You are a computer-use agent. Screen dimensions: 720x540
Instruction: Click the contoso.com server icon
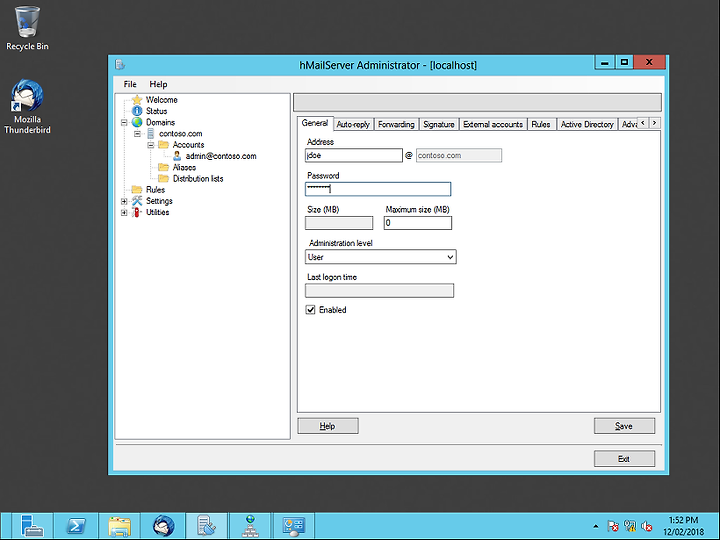click(150, 134)
